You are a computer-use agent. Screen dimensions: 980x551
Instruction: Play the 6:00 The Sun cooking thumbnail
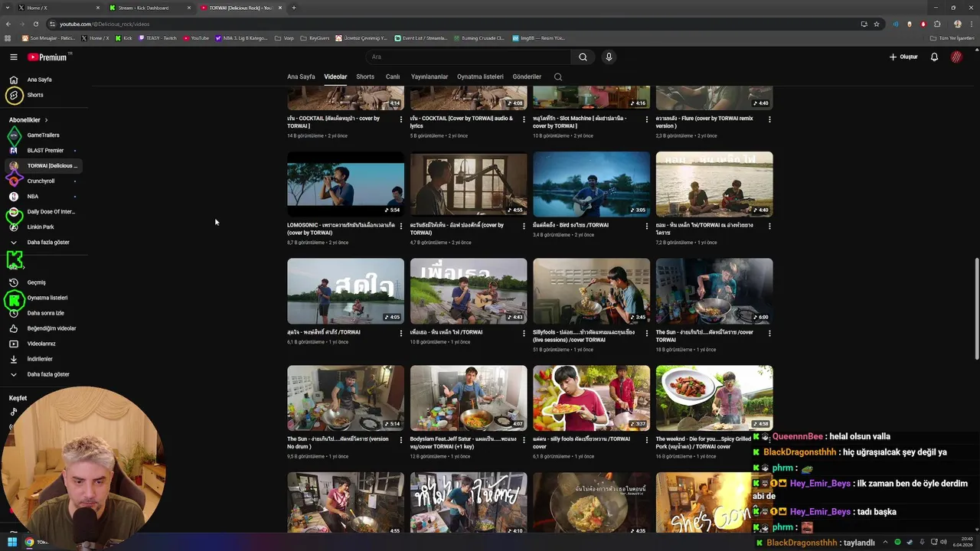tap(714, 291)
